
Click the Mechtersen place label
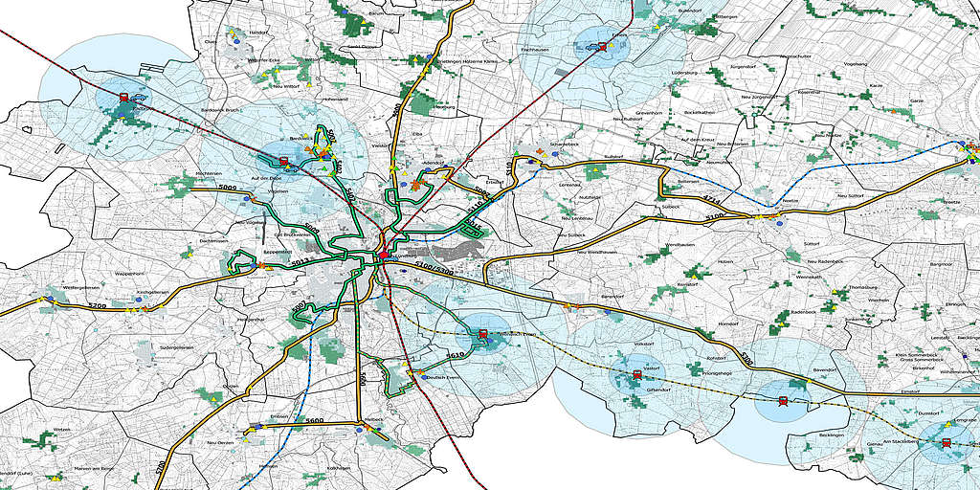[x=209, y=173]
